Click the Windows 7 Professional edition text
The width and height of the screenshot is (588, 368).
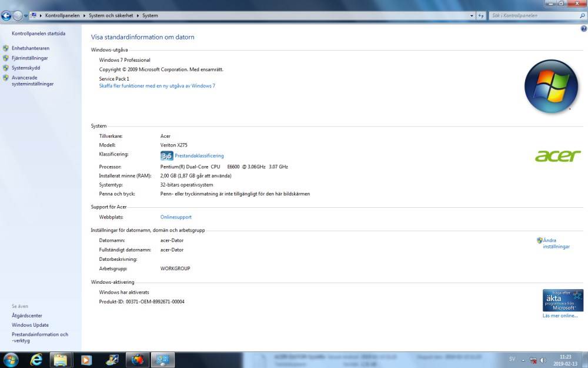coord(125,59)
